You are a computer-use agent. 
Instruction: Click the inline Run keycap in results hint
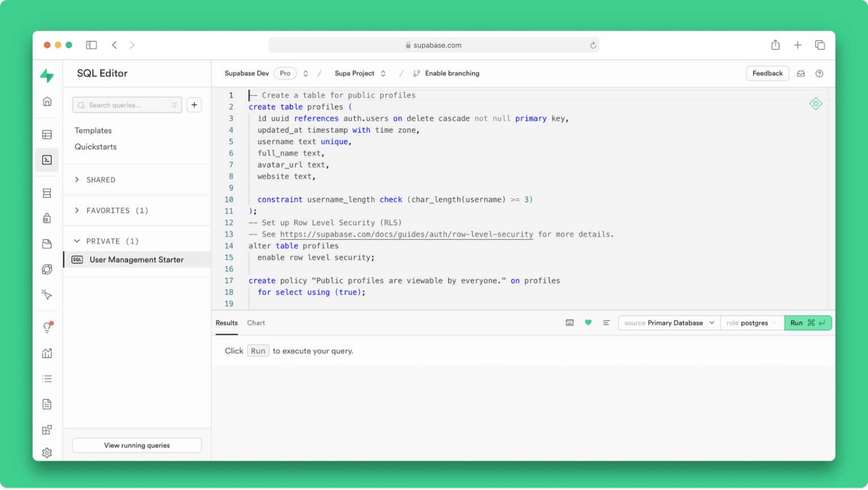[x=258, y=351]
